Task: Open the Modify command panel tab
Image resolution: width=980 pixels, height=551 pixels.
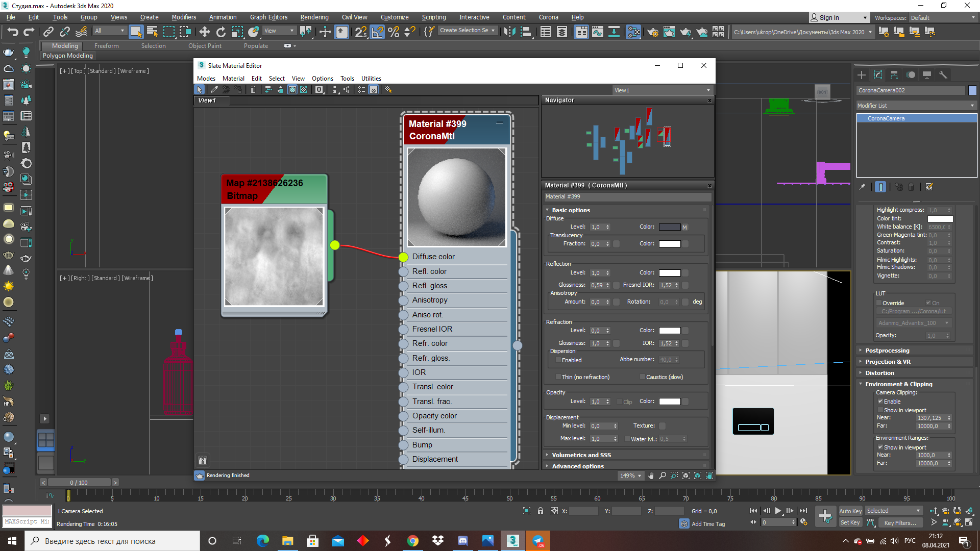Action: (878, 75)
